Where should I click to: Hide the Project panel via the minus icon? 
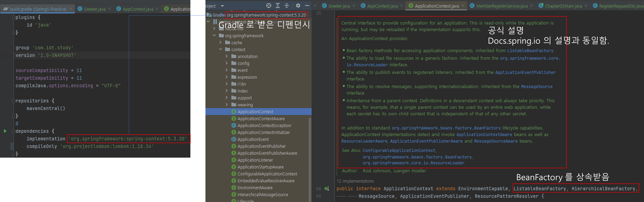point(307,6)
